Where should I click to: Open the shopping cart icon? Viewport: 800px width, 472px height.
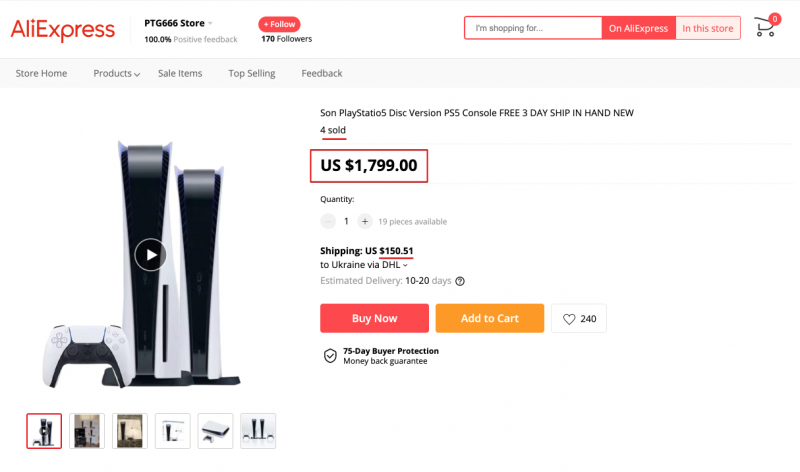point(765,27)
